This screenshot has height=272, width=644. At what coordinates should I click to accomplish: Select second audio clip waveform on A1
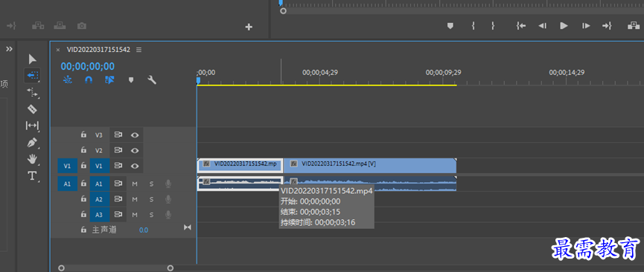(370, 184)
